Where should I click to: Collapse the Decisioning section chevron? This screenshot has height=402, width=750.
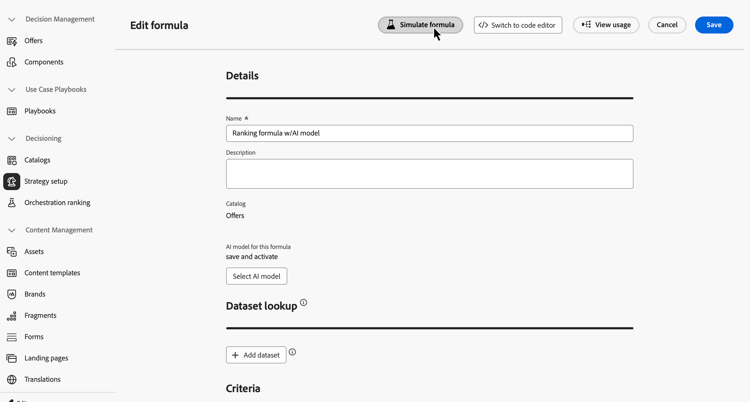(11, 139)
